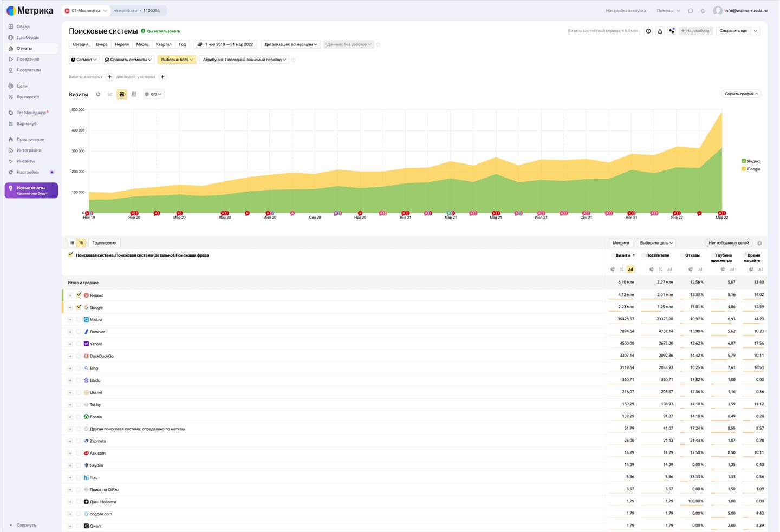The image size is (780, 532).
Task: Click info icon next to Атрибуция
Action: tap(293, 60)
